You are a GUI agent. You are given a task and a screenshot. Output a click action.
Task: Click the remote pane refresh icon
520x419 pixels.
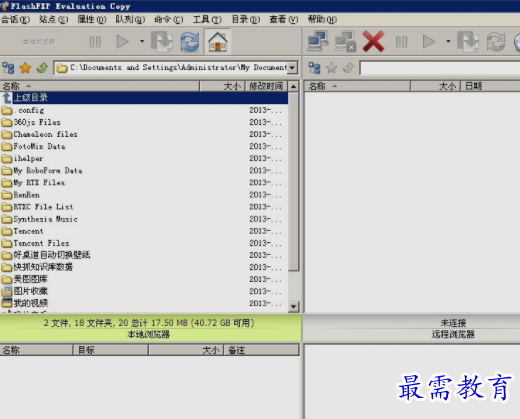(496, 41)
